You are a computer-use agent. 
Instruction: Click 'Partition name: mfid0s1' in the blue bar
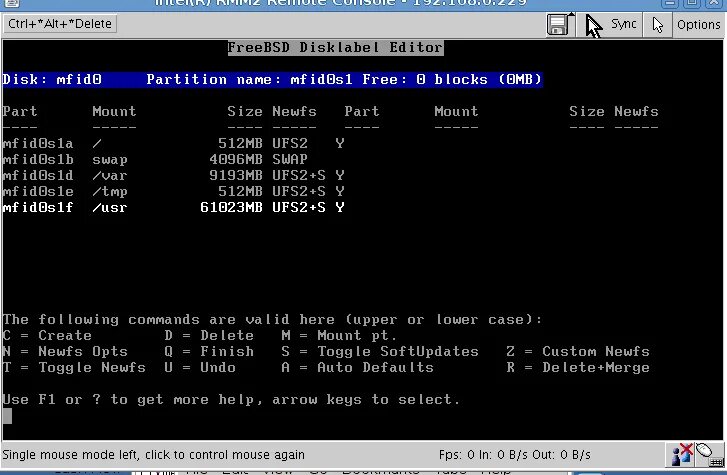click(249, 79)
